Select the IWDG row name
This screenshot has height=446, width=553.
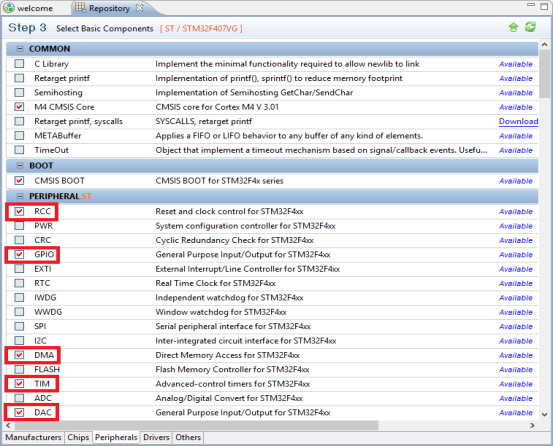point(45,298)
